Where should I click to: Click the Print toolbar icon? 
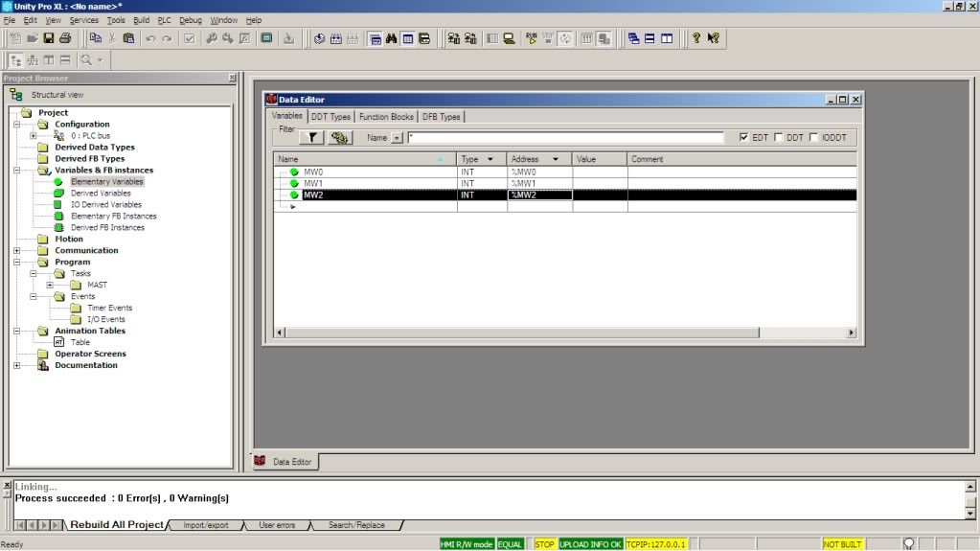(65, 38)
